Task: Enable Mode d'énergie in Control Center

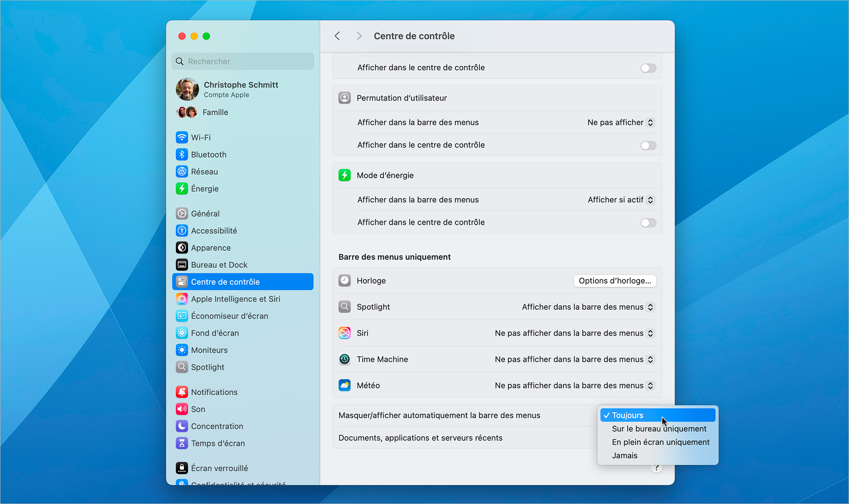Action: pos(648,222)
